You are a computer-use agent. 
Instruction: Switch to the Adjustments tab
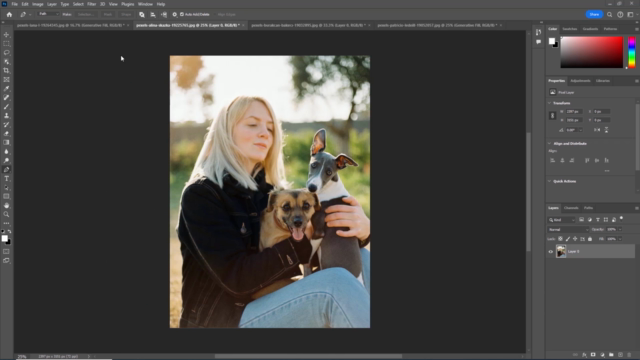point(580,81)
